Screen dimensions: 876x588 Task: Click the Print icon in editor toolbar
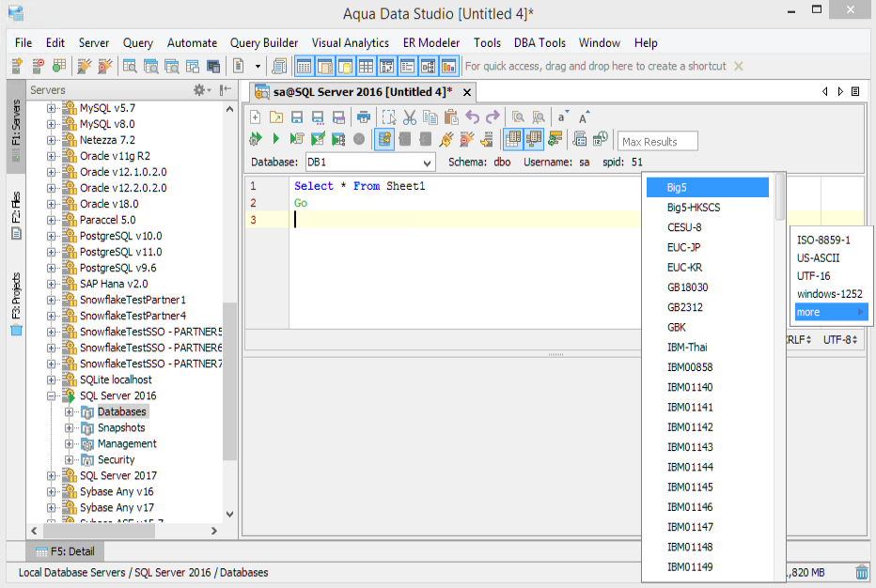(363, 117)
